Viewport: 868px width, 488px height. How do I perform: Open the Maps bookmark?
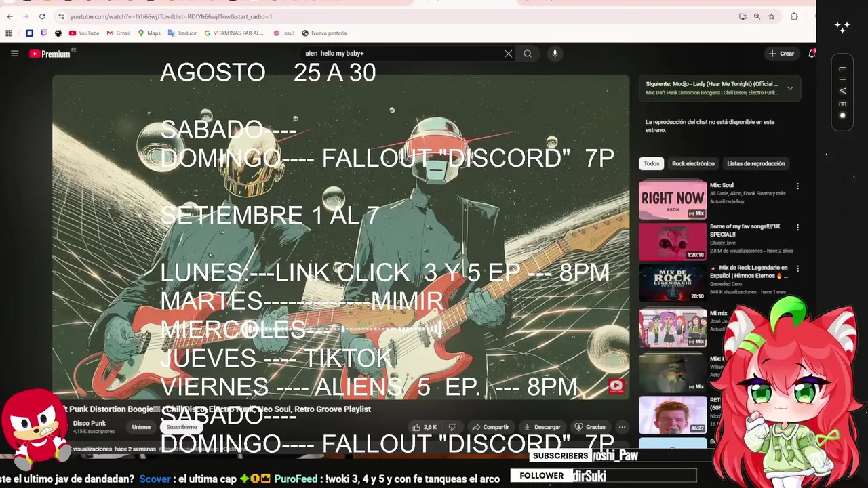[149, 33]
